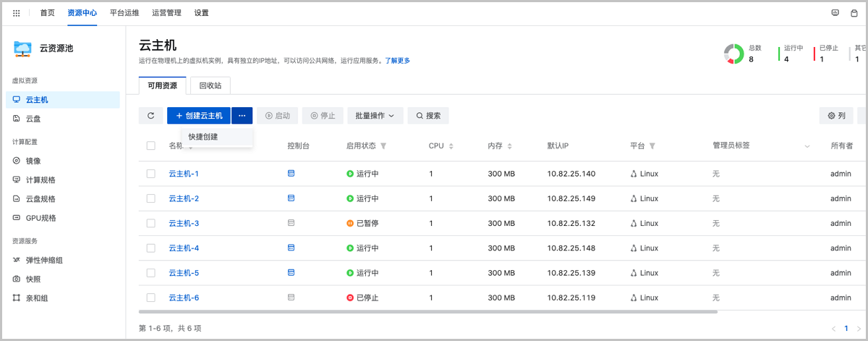Click the app grid icon in top bar
The image size is (868, 341).
(17, 13)
